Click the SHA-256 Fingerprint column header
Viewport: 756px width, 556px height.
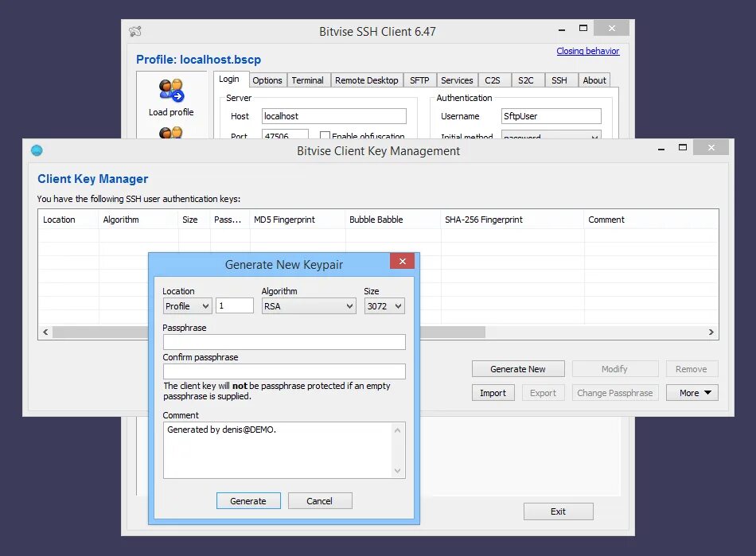tap(512, 220)
